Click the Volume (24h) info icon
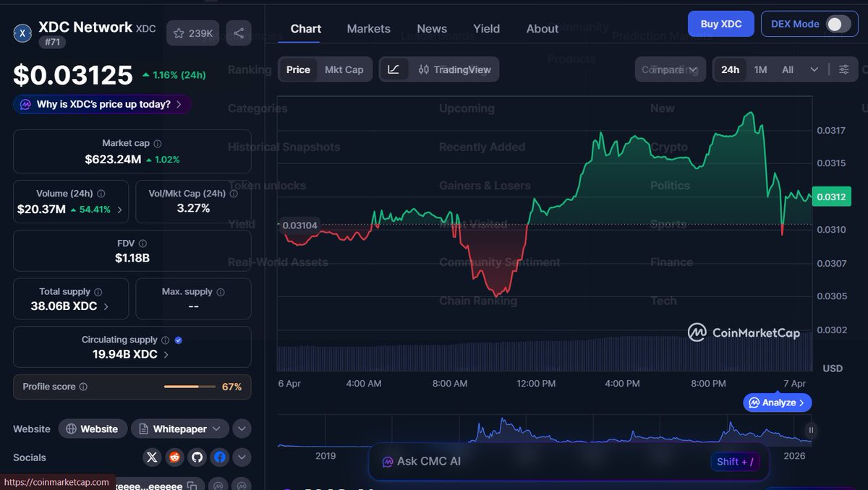The image size is (868, 490). click(x=101, y=194)
